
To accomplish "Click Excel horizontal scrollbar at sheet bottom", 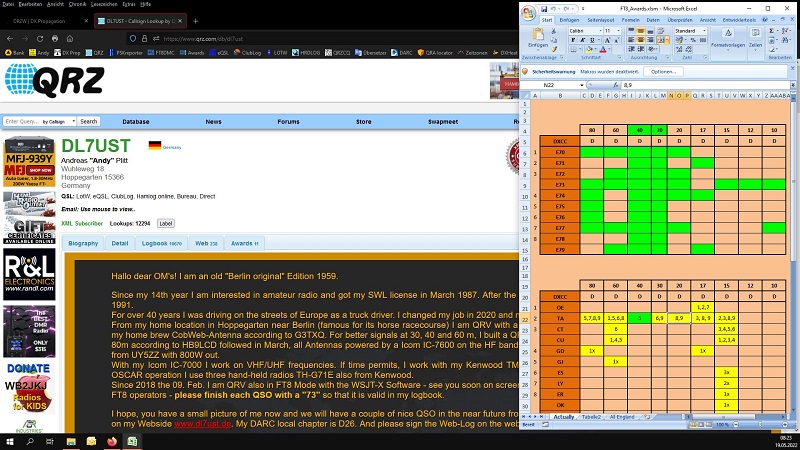I will [724, 417].
